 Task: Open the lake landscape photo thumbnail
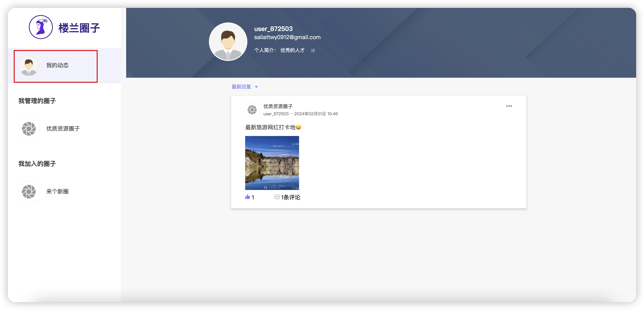[x=272, y=163]
